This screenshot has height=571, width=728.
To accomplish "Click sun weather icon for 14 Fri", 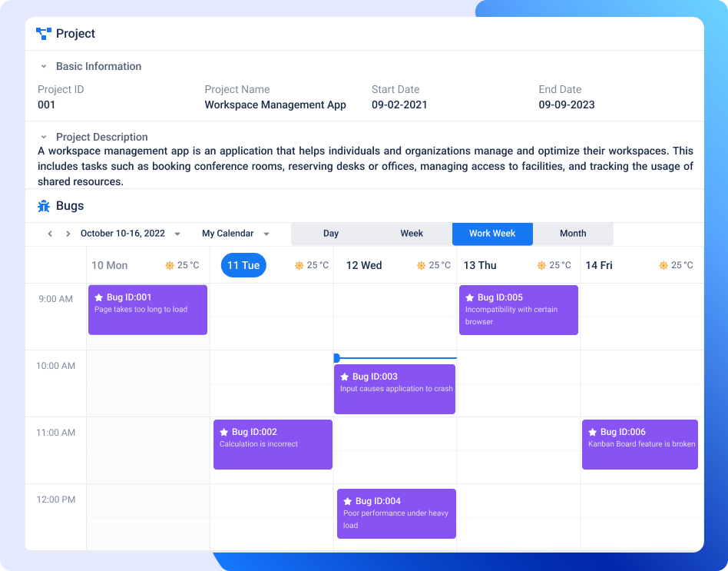I will pyautogui.click(x=663, y=265).
